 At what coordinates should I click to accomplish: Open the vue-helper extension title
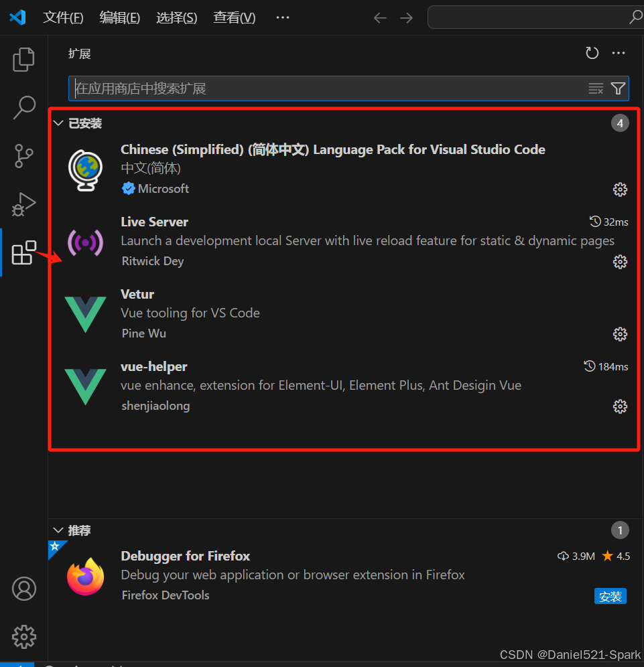pos(153,367)
